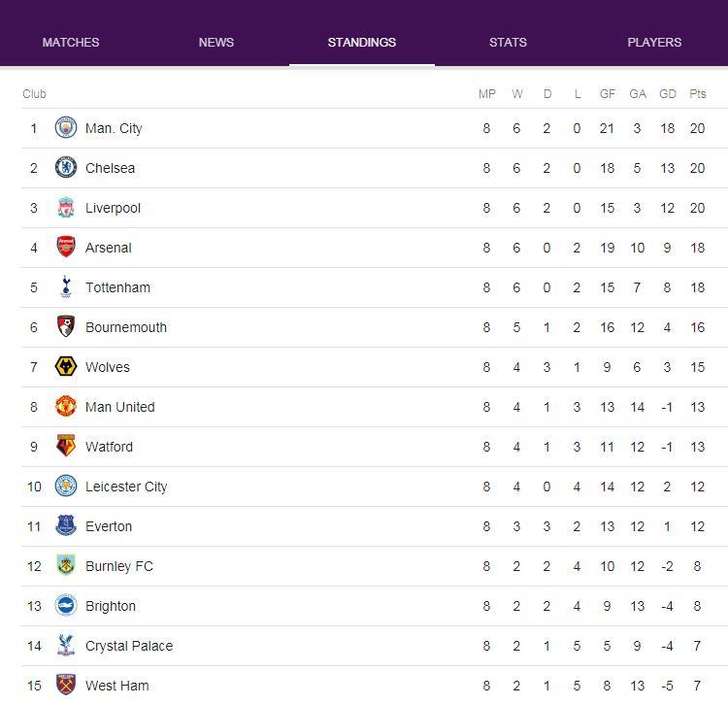The image size is (728, 705).
Task: Click the Brighton seagull crest
Action: click(66, 606)
